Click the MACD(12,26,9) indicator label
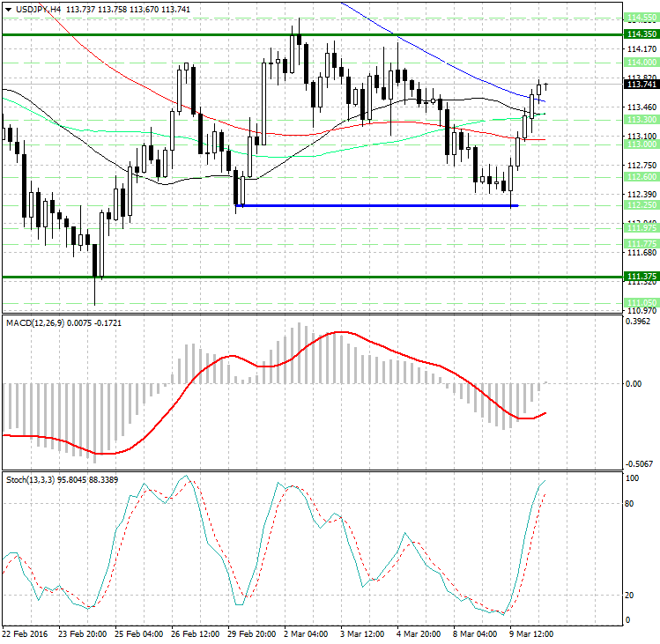 point(40,323)
